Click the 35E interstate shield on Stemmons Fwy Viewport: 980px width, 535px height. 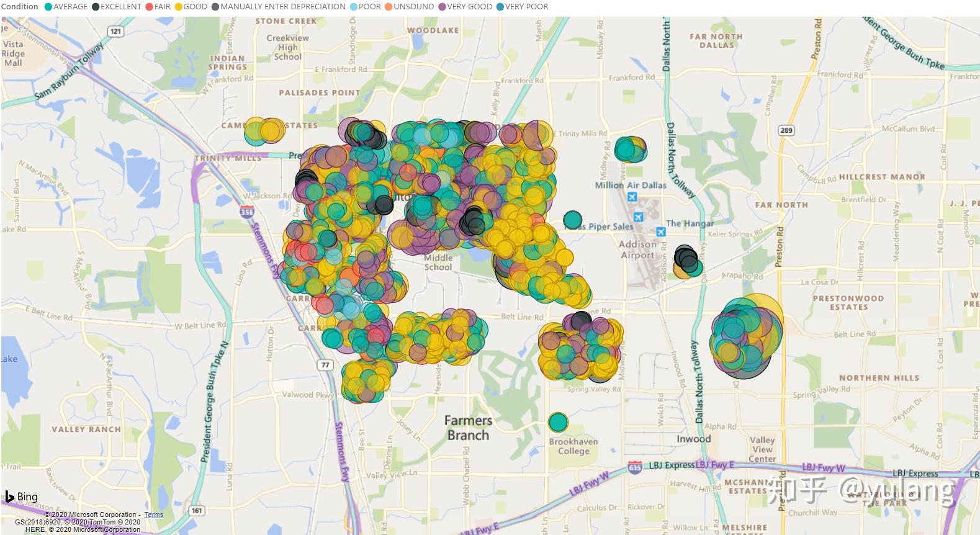[247, 211]
